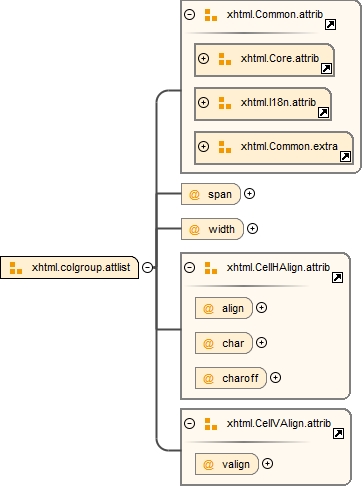The width and height of the screenshot is (363, 487).
Task: Expand the width attribute details
Action: coord(252,229)
